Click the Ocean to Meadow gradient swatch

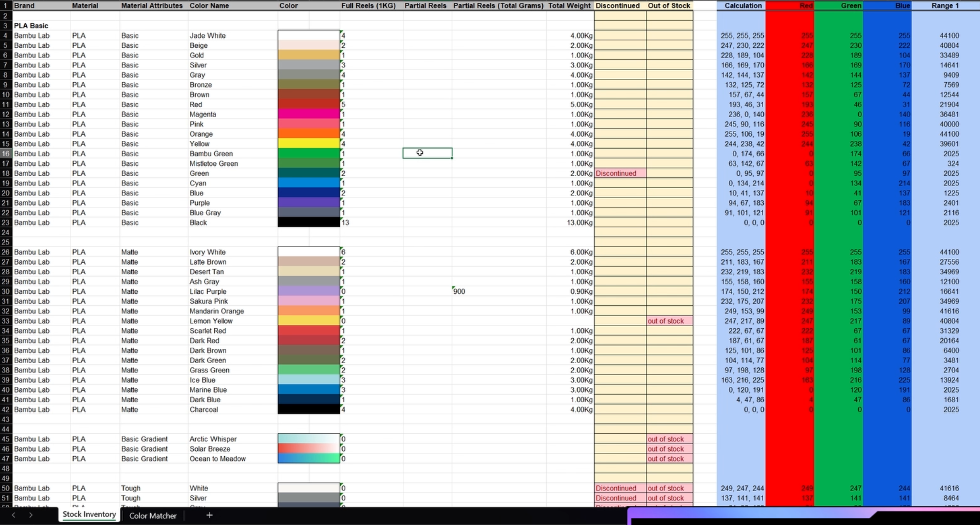click(x=308, y=459)
